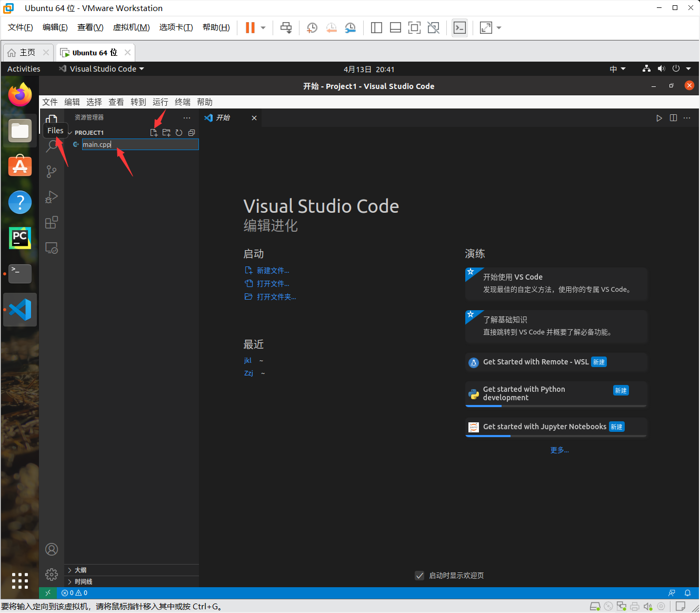Image resolution: width=700 pixels, height=613 pixels.
Task: Open problems errors and warnings indicator
Action: tap(74, 593)
